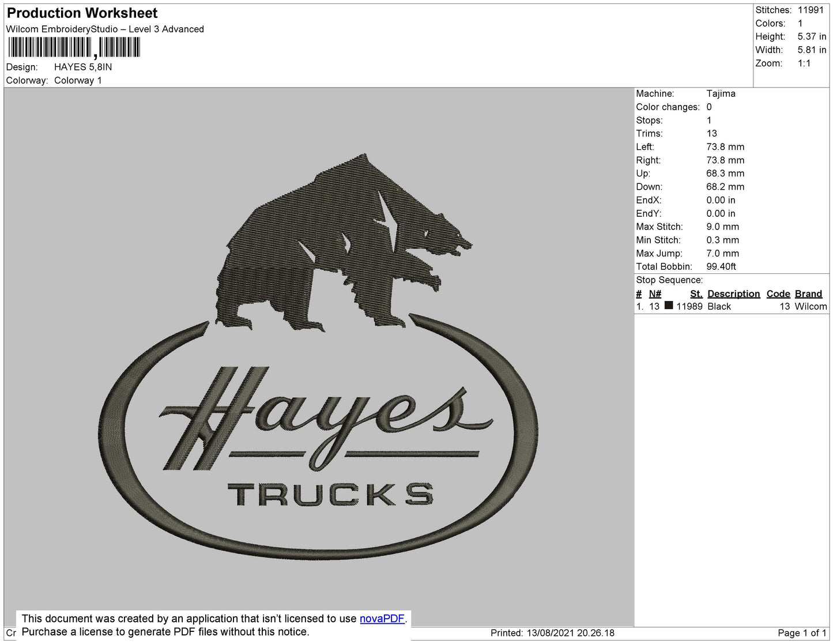Click the 'Black' thread description
The width and height of the screenshot is (833, 644).
coord(719,306)
